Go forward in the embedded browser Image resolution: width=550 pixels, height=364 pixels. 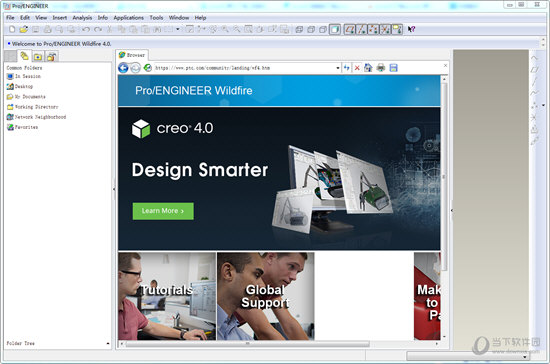click(x=135, y=68)
